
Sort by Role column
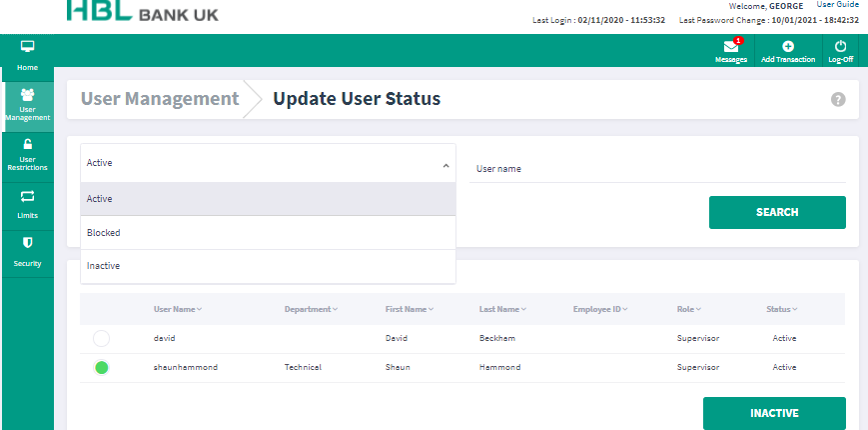click(x=689, y=309)
